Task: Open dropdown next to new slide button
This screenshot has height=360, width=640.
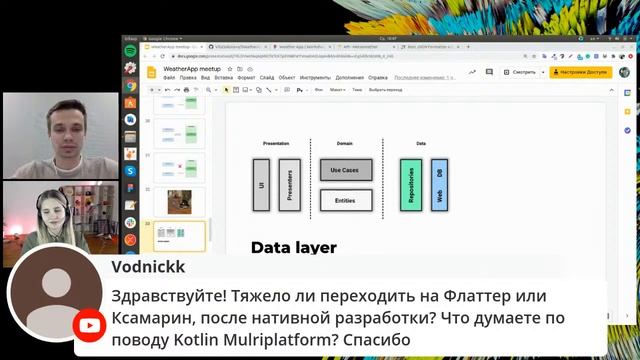Action: (x=159, y=90)
